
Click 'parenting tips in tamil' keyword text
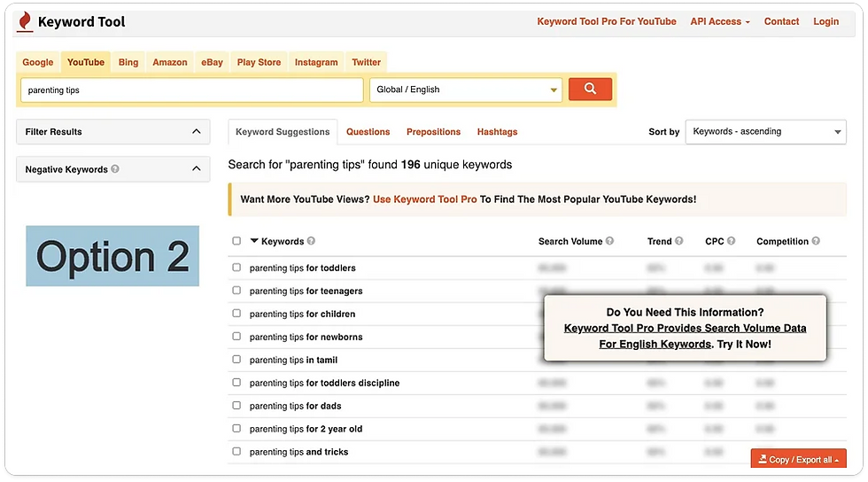click(293, 360)
